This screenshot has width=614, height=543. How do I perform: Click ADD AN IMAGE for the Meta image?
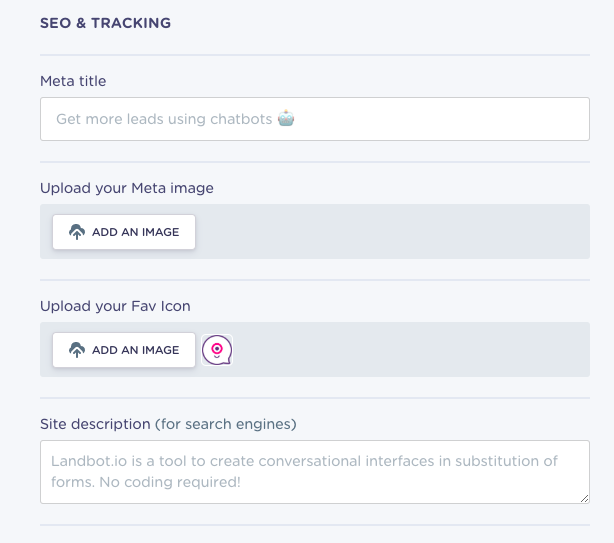point(124,232)
